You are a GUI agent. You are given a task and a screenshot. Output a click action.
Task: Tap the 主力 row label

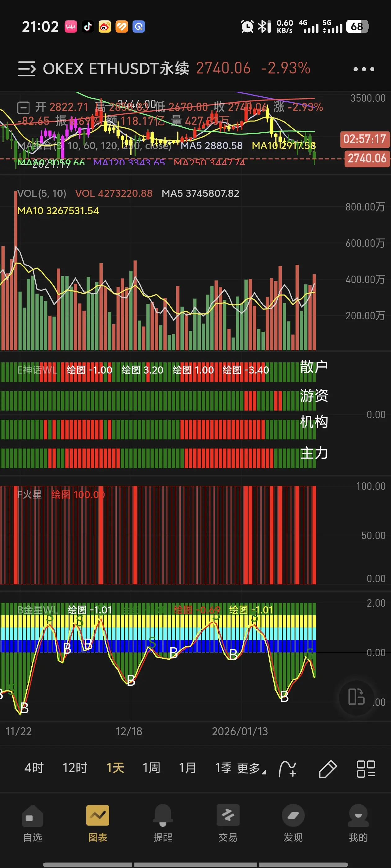[314, 453]
